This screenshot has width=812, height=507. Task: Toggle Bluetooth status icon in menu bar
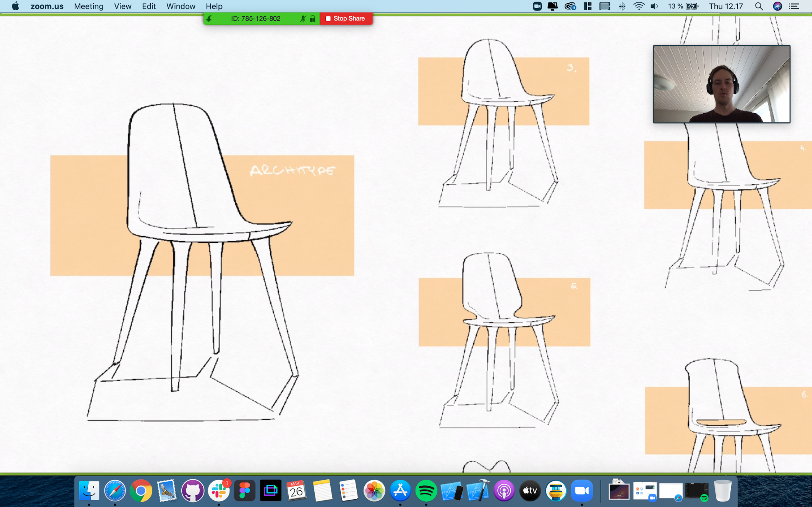point(622,6)
